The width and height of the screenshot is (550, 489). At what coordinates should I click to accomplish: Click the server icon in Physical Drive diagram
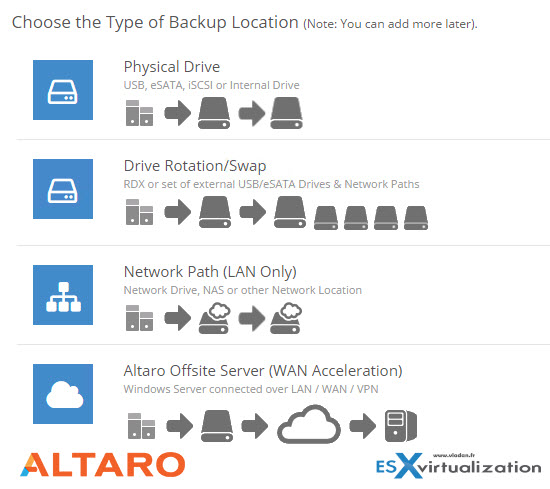(139, 113)
